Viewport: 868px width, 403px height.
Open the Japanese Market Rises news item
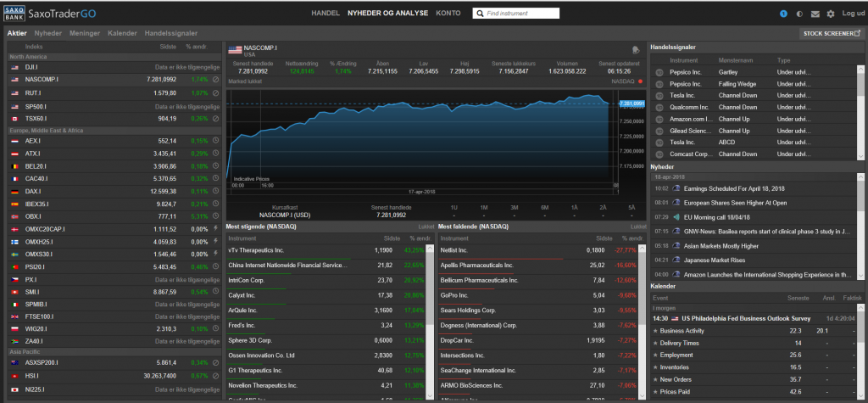[x=715, y=260]
